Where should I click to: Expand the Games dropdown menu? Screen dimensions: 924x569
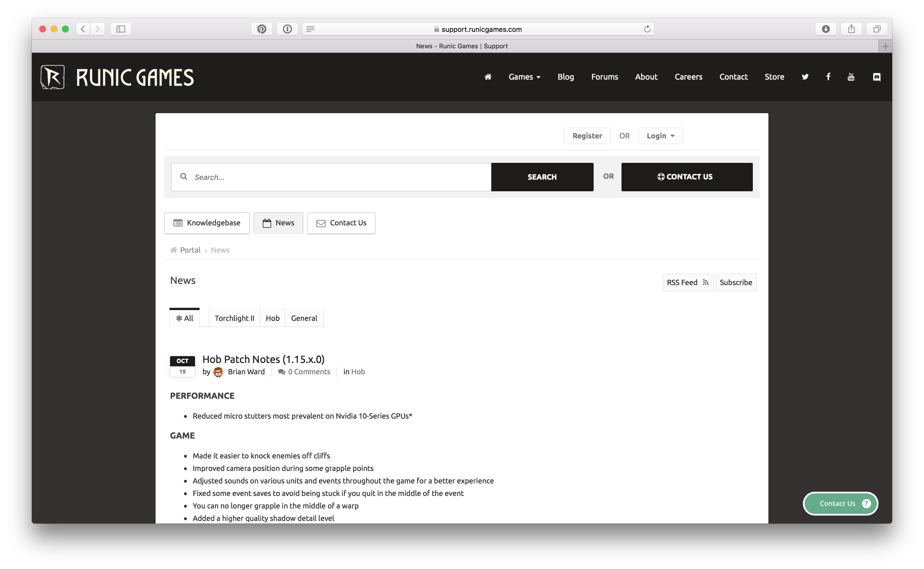coord(524,77)
